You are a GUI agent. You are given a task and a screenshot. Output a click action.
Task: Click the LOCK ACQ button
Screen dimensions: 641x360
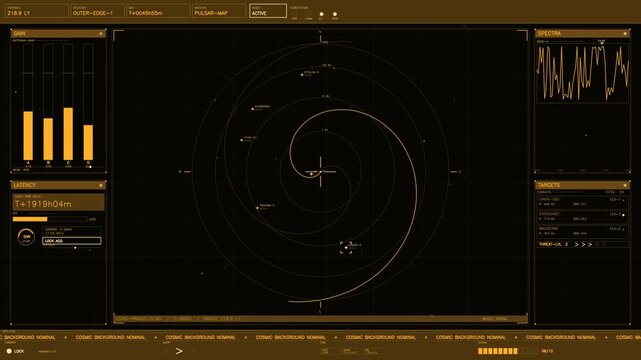tap(72, 241)
